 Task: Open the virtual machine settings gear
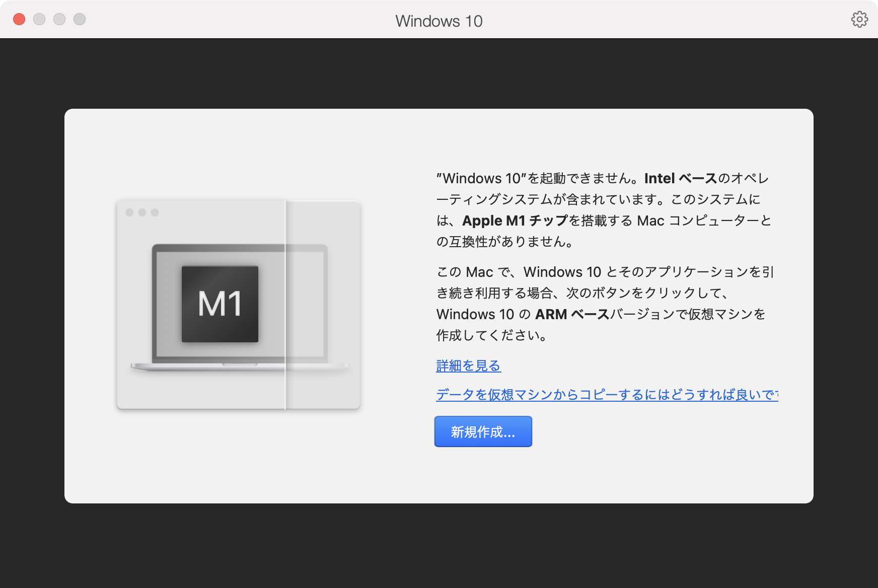859,20
